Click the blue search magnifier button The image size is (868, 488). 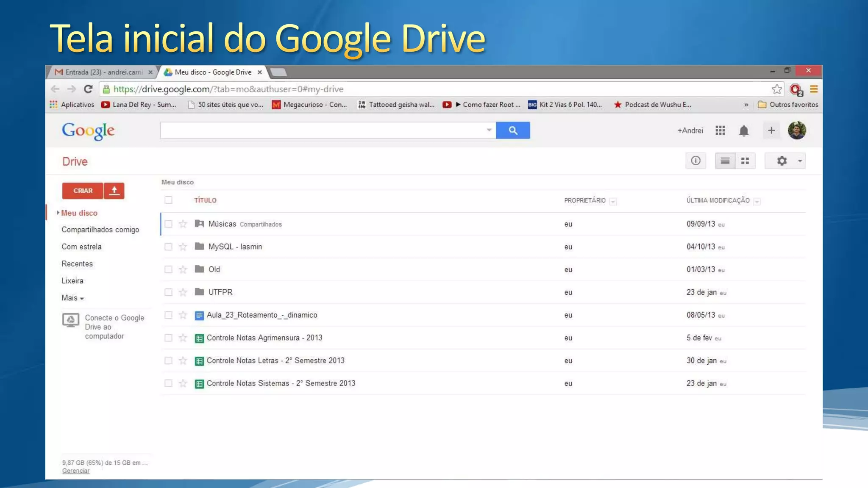point(513,130)
